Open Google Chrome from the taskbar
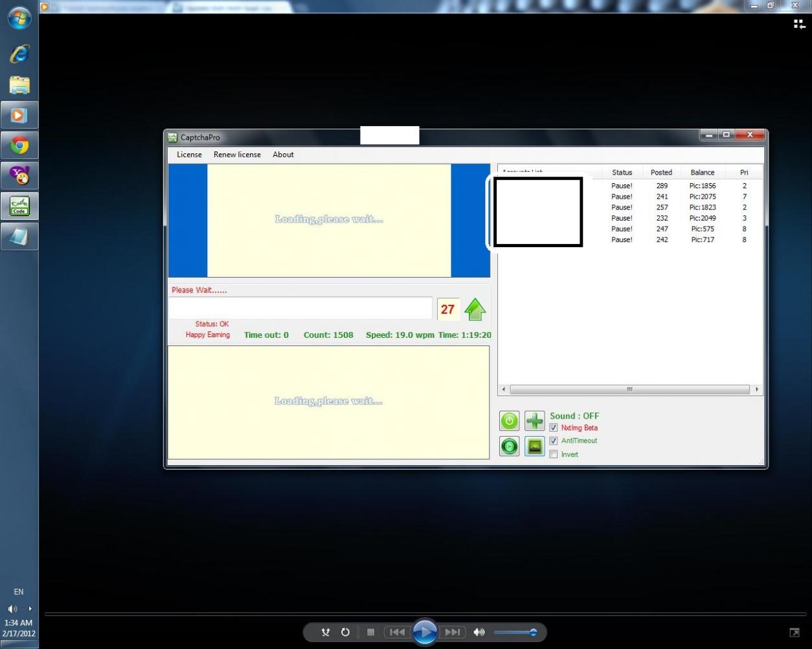This screenshot has height=649, width=812. click(x=19, y=146)
